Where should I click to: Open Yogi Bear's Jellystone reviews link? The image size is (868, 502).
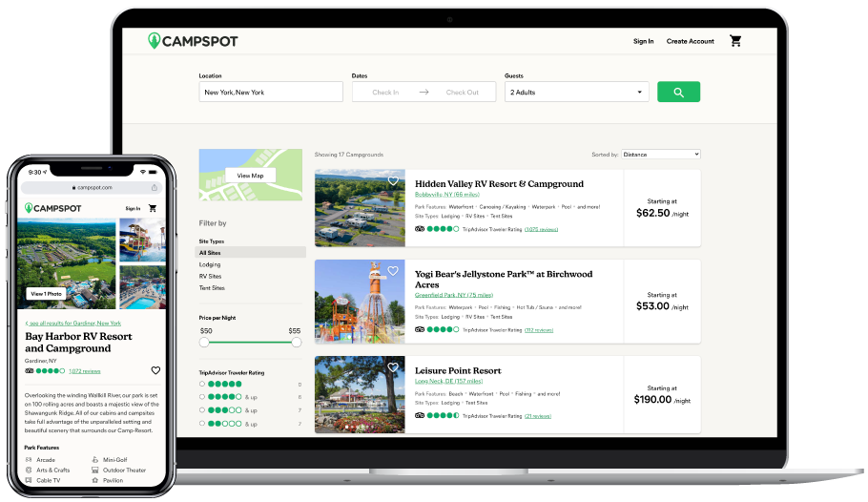coord(539,330)
